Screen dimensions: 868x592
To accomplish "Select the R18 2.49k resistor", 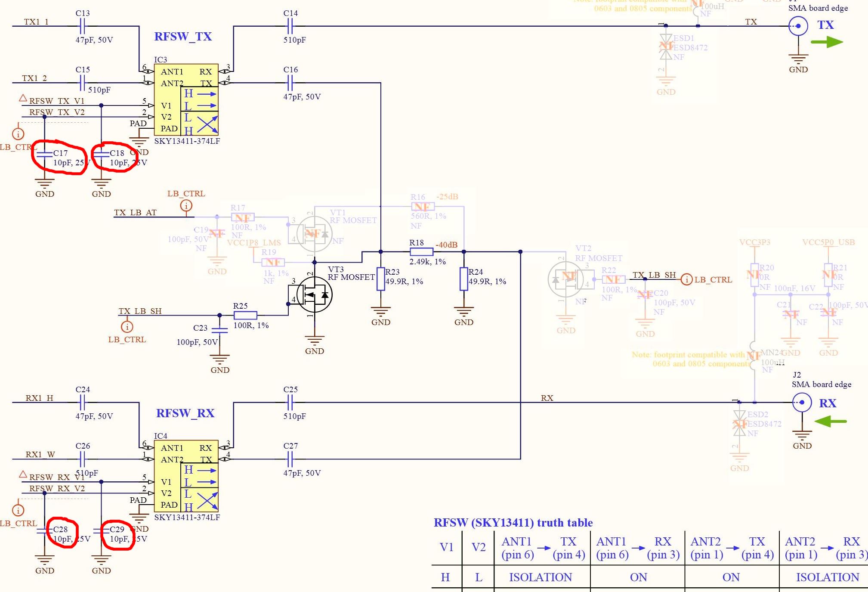I will pyautogui.click(x=421, y=252).
